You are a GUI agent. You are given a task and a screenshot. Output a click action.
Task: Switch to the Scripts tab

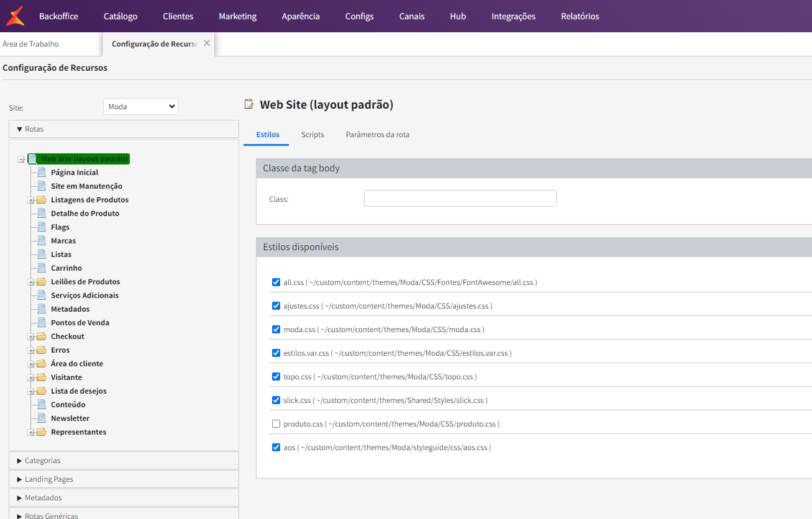pyautogui.click(x=312, y=135)
